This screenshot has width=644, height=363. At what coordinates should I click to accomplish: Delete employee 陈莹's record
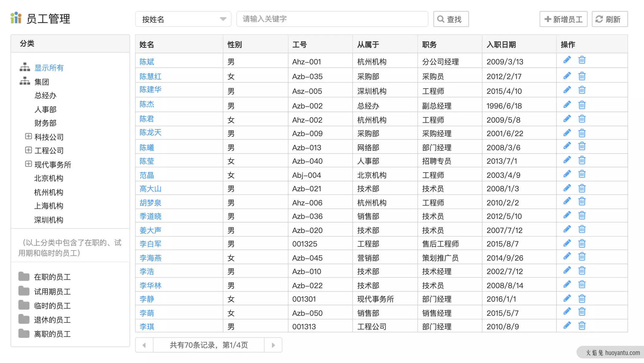582,160
